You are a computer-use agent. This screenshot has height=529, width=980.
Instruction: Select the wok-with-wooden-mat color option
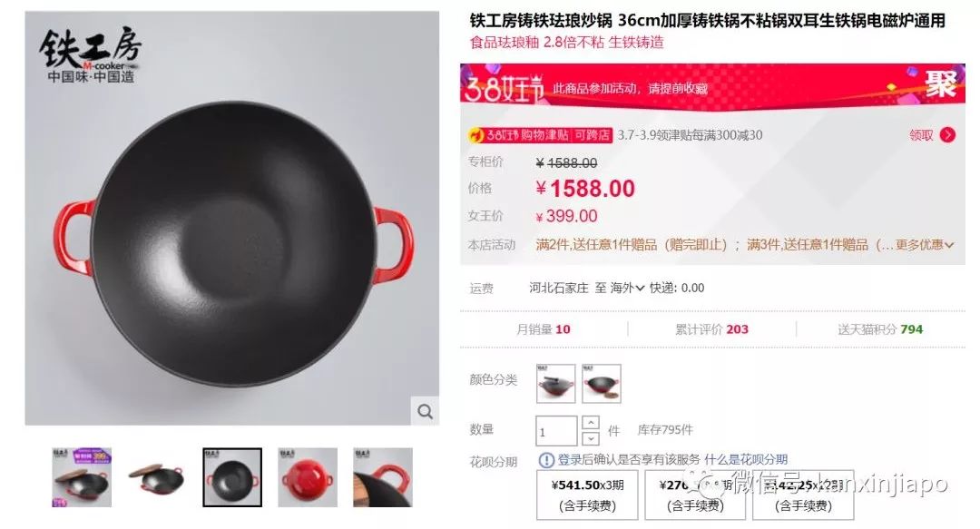(x=602, y=383)
